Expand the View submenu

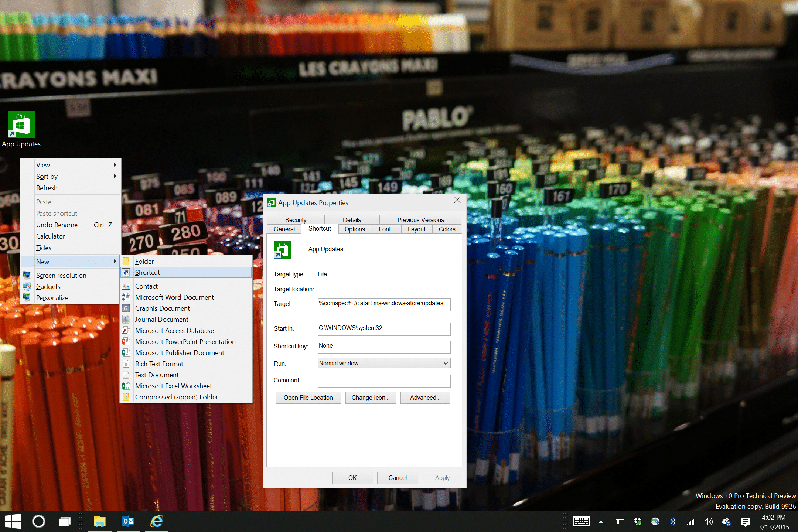point(71,165)
